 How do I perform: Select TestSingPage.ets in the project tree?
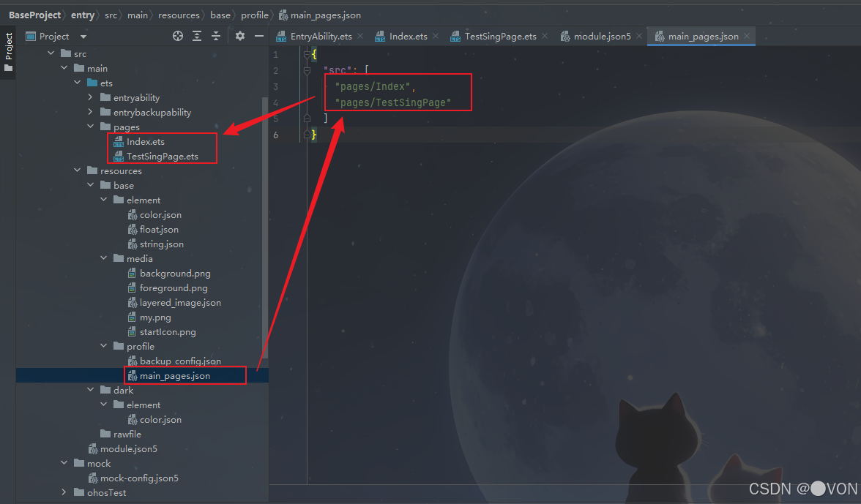pos(162,157)
